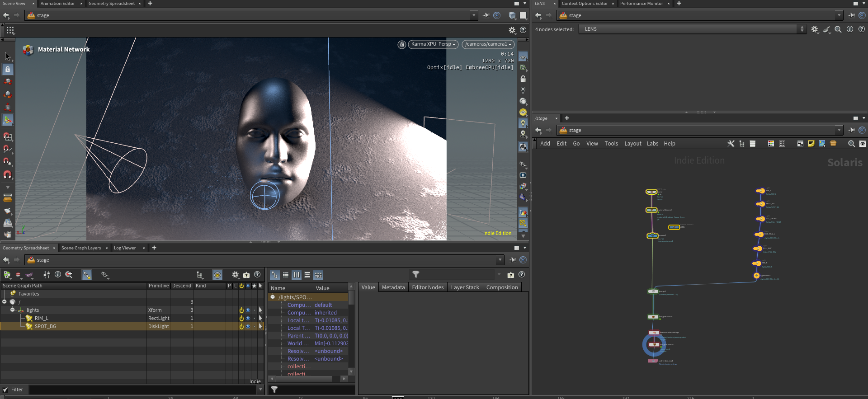Show the Metadata details tab

tap(393, 287)
